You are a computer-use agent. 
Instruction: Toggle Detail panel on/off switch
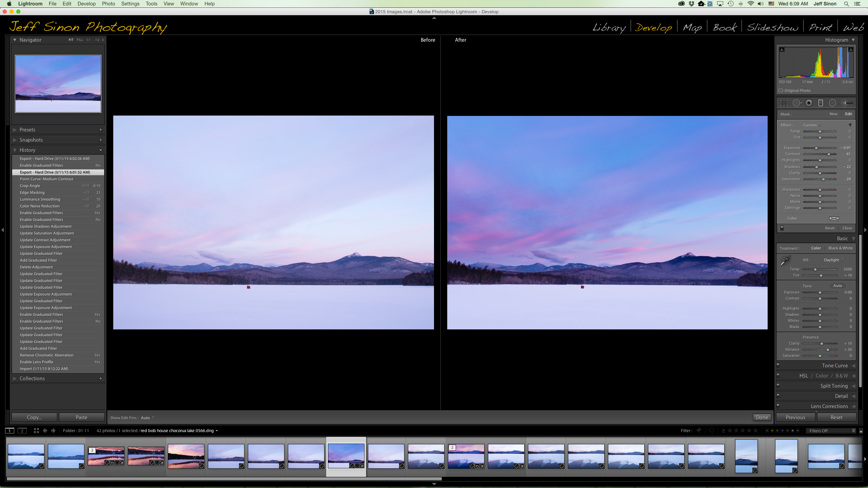tap(778, 396)
